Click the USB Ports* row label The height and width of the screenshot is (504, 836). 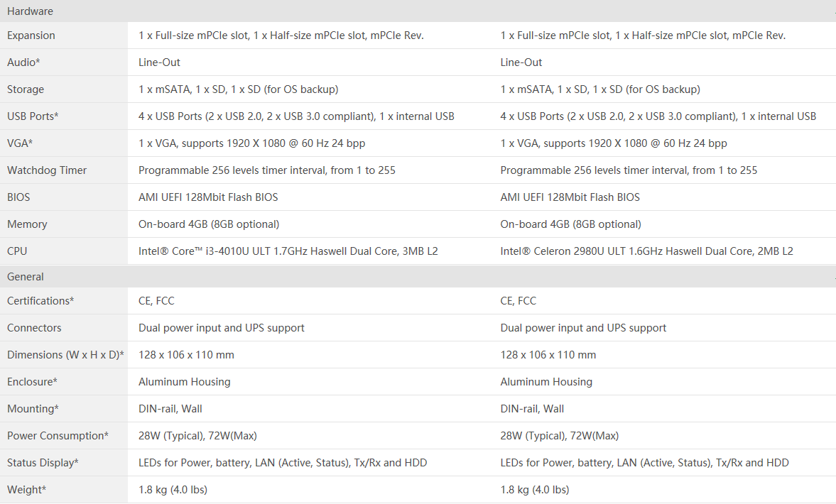33,116
